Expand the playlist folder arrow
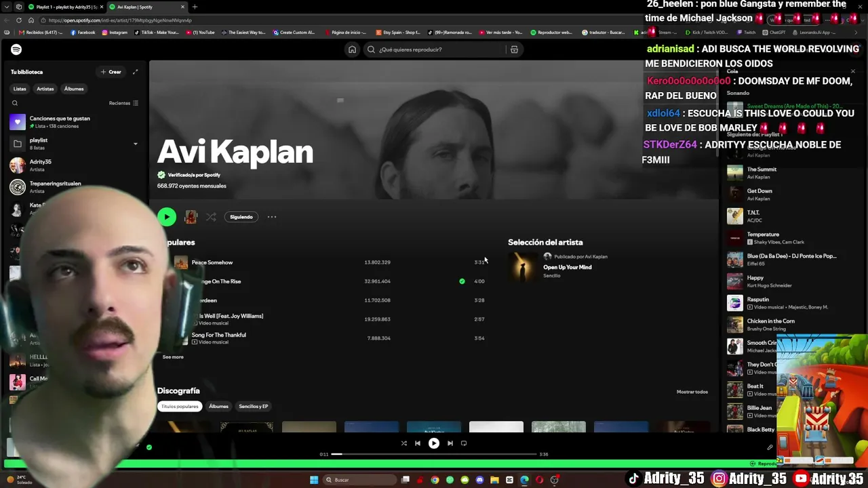This screenshot has width=868, height=488. tap(135, 144)
